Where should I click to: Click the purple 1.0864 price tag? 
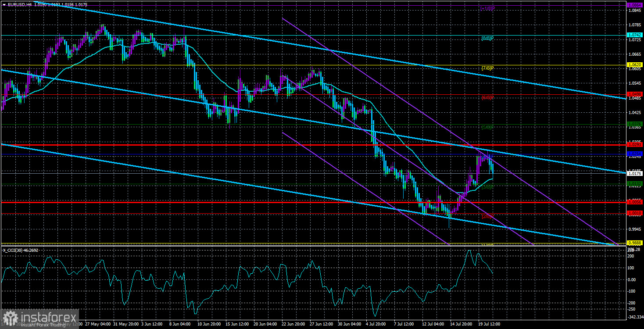coord(635,5)
